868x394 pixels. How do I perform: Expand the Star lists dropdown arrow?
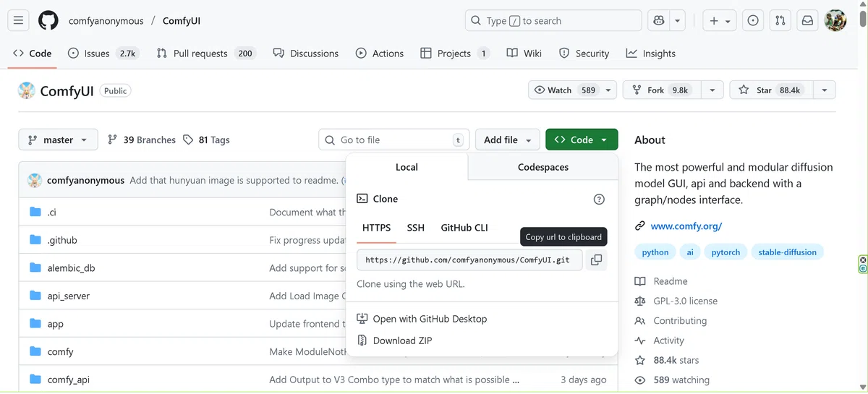pos(825,90)
